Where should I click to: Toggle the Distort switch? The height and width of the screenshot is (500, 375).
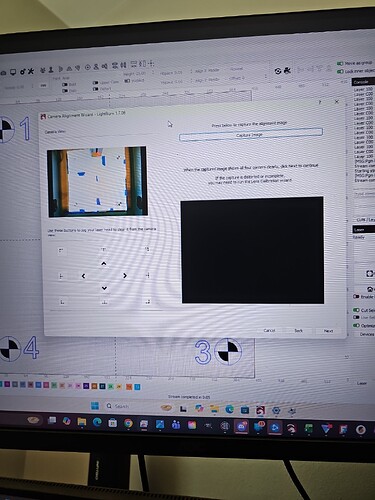point(95,89)
